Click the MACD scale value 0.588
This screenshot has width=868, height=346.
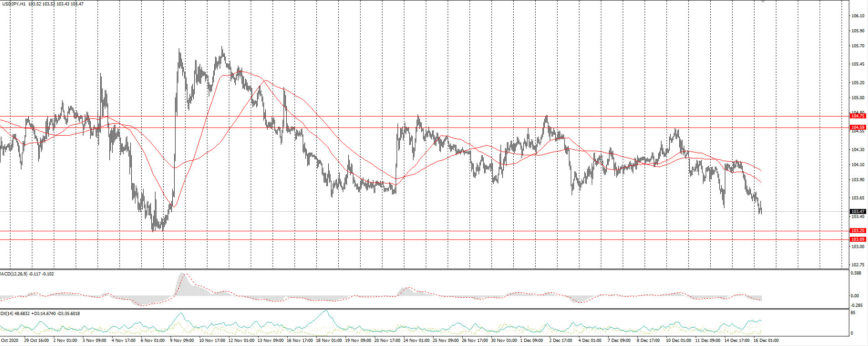857,273
